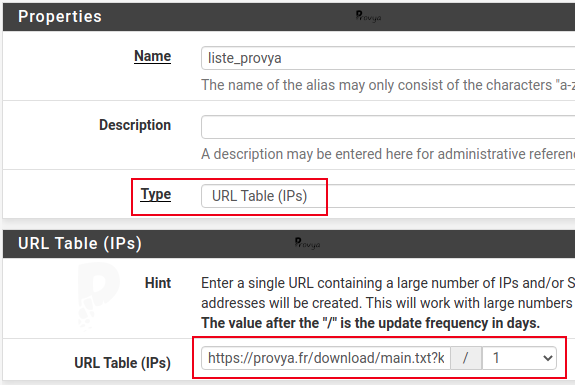
Task: Click the URL Table (IPs) section header title
Action: tap(80, 243)
